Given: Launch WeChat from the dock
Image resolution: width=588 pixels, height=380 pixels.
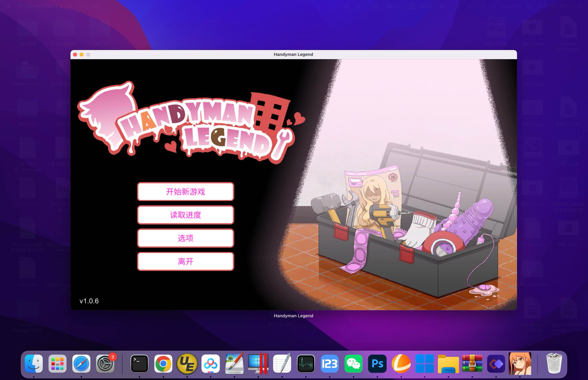Looking at the screenshot, I should (x=353, y=364).
